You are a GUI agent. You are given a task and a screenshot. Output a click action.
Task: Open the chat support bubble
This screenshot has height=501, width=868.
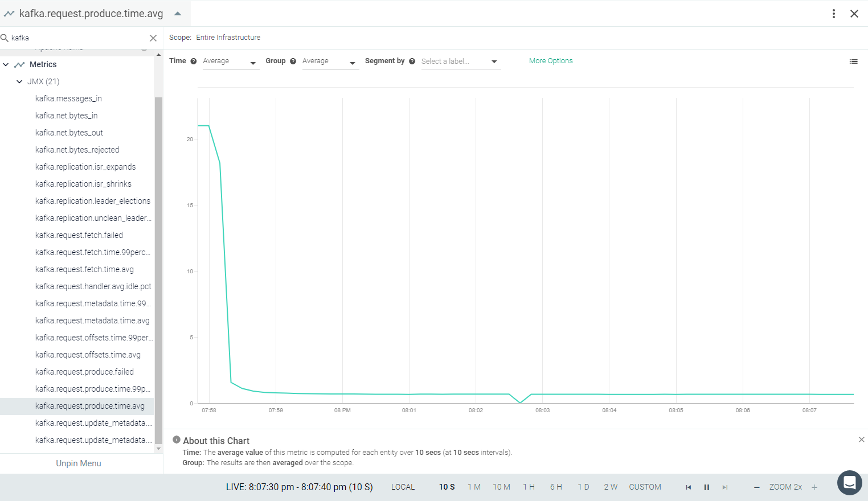[x=849, y=483]
